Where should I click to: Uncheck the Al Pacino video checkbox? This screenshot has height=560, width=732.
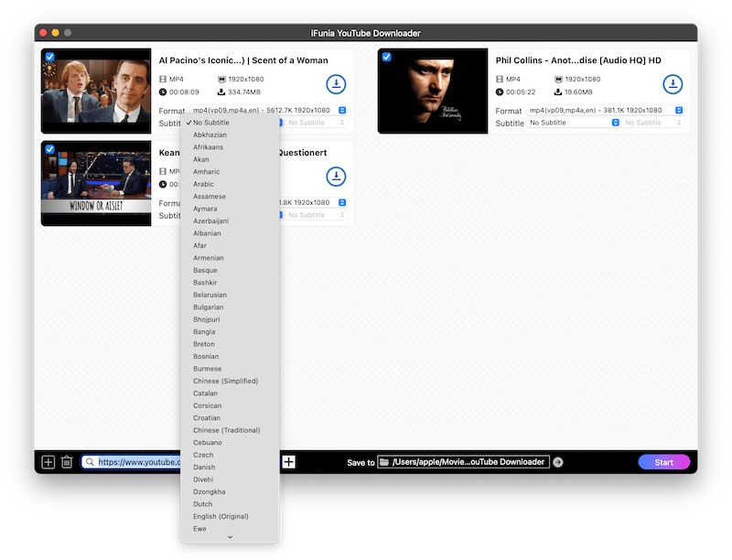[49, 57]
